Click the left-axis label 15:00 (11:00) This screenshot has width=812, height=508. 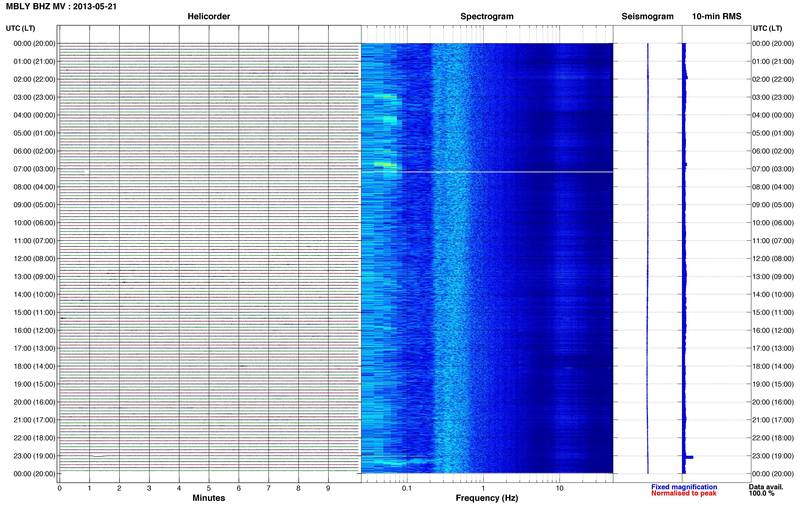point(34,312)
